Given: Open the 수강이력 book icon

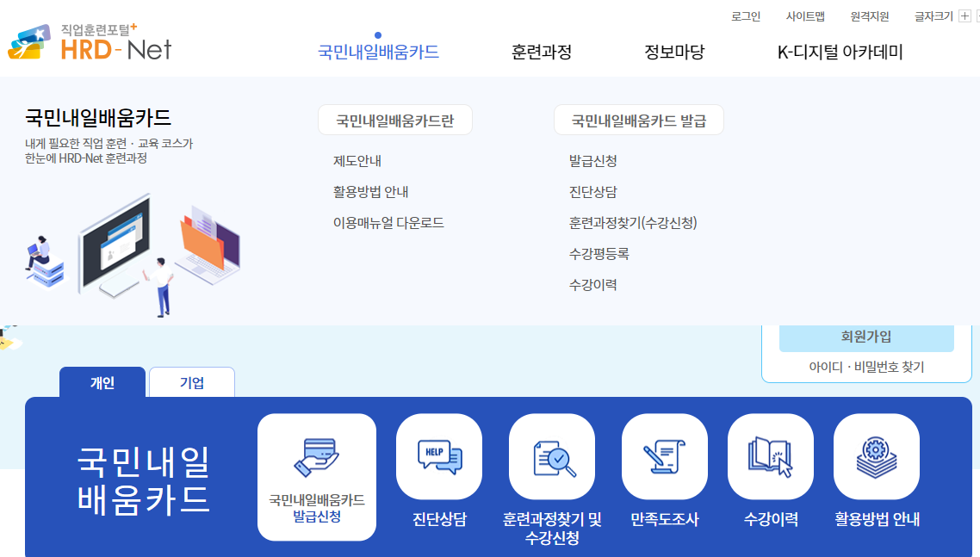Looking at the screenshot, I should click(771, 456).
